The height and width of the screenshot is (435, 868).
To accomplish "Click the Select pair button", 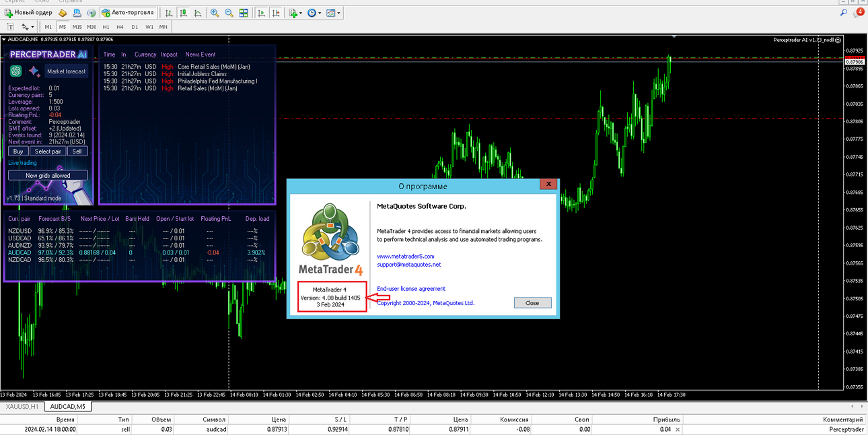I will pos(48,152).
